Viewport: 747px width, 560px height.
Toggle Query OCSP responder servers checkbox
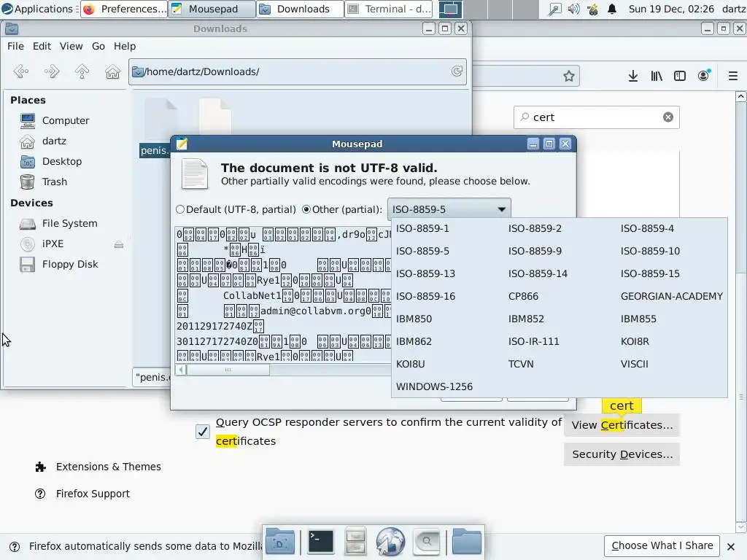click(x=203, y=432)
